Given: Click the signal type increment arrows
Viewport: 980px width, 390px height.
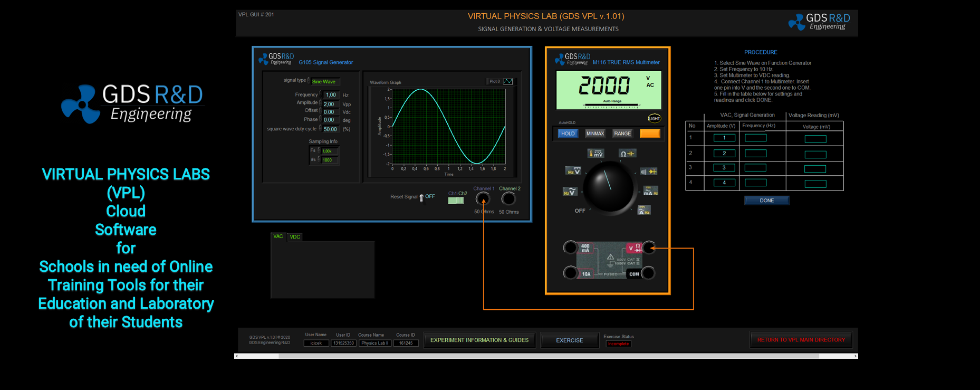Looking at the screenshot, I should (x=309, y=80).
